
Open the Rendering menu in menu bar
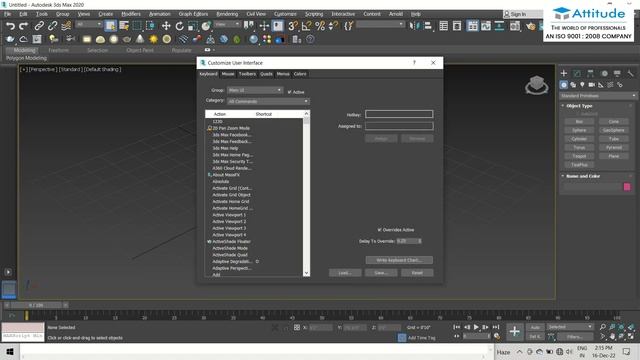[227, 14]
